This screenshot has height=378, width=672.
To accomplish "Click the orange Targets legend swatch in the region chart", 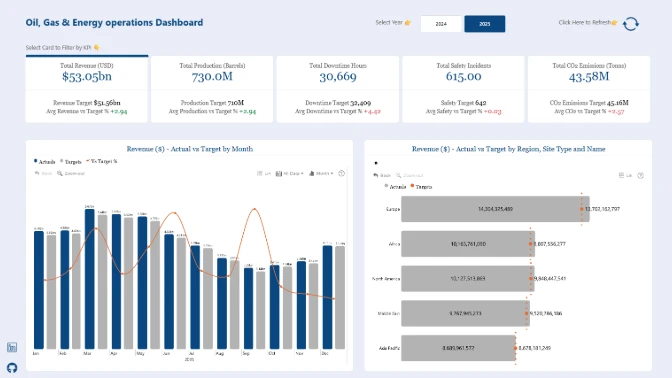I will [412, 186].
